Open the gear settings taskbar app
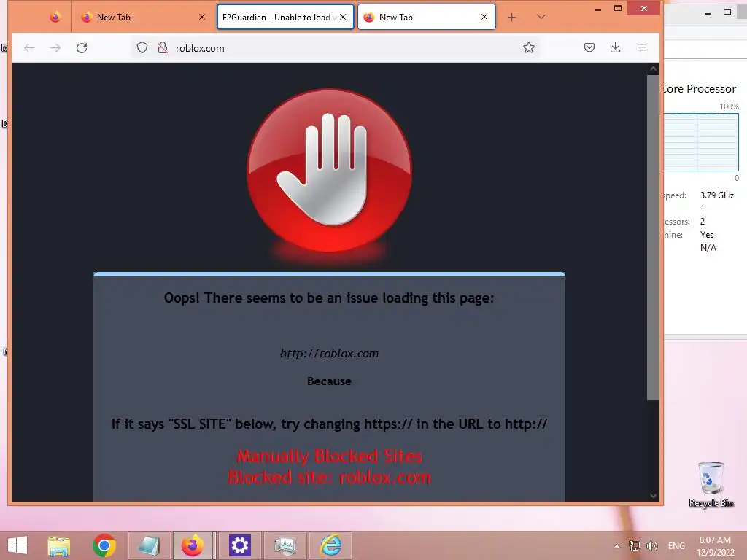The width and height of the screenshot is (747, 560). click(239, 545)
